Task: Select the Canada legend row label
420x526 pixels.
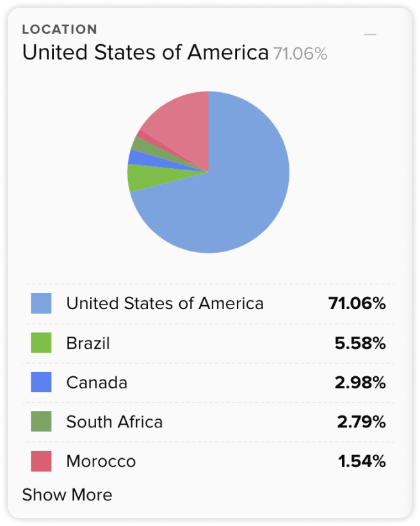Action: click(x=97, y=383)
